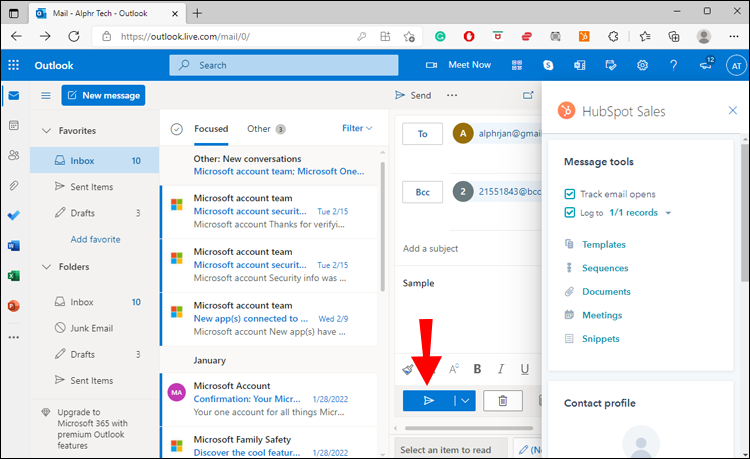
Task: Show more apps ellipsis in left rail
Action: [14, 337]
